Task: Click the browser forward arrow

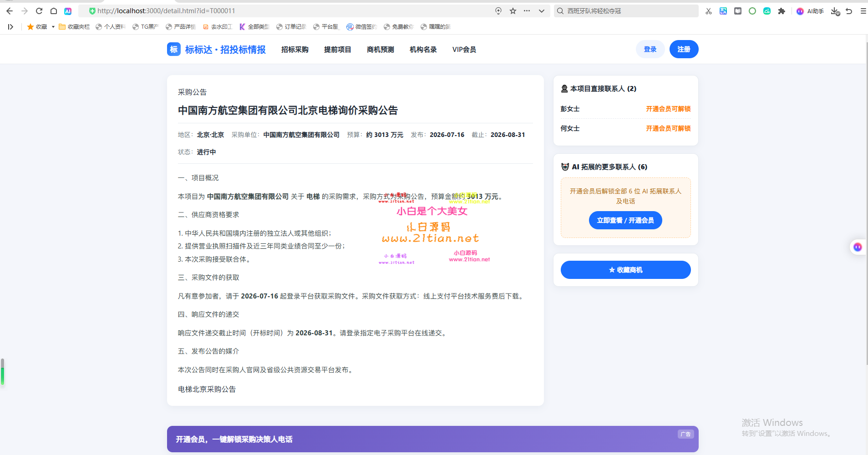Action: (x=25, y=11)
